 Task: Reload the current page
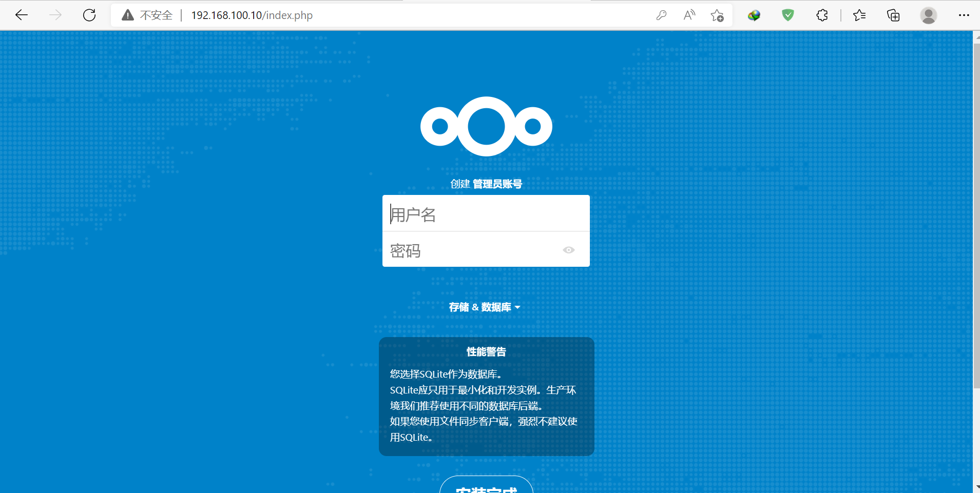pos(89,15)
